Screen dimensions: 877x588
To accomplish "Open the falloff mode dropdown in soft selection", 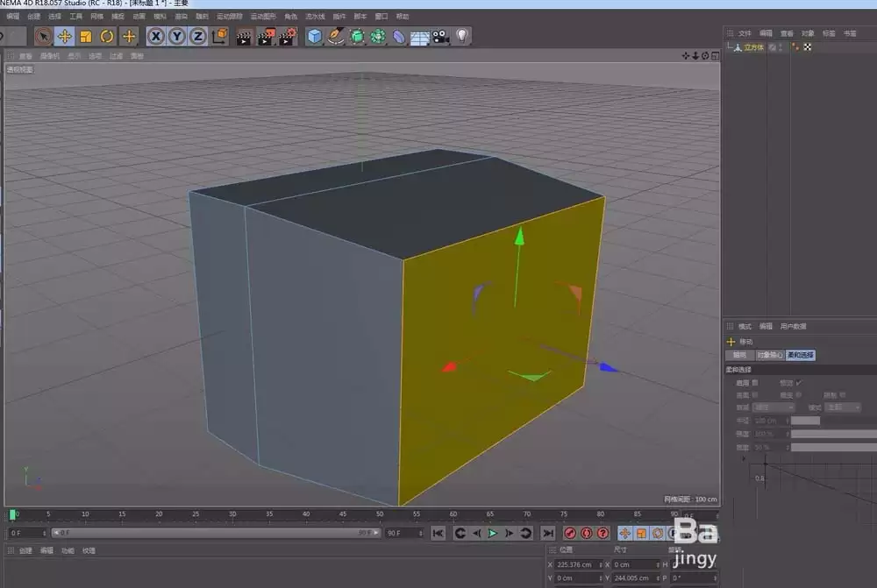I will pyautogui.click(x=772, y=407).
